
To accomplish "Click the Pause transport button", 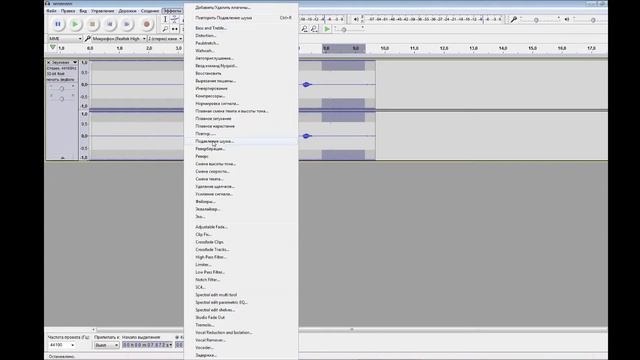I will click(58, 24).
